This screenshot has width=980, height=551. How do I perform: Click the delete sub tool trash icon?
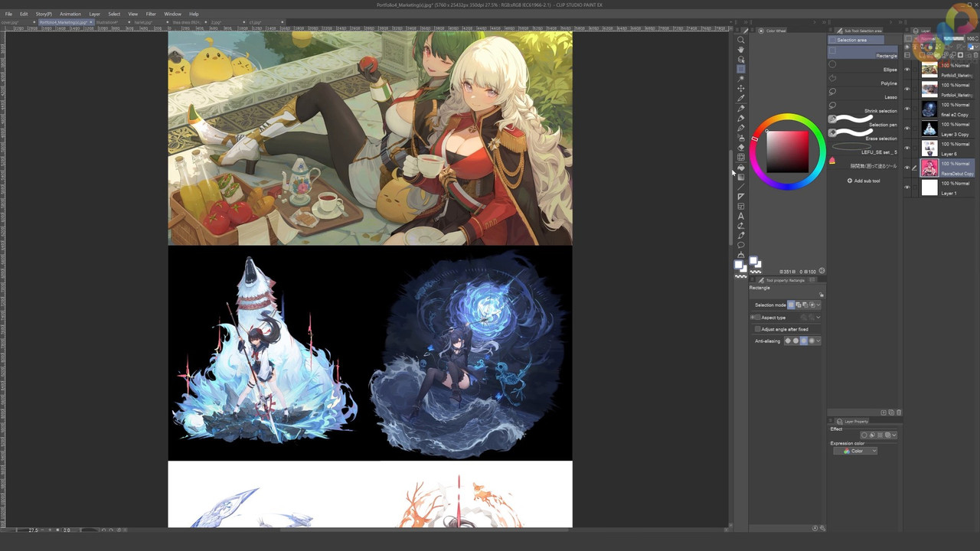click(898, 412)
